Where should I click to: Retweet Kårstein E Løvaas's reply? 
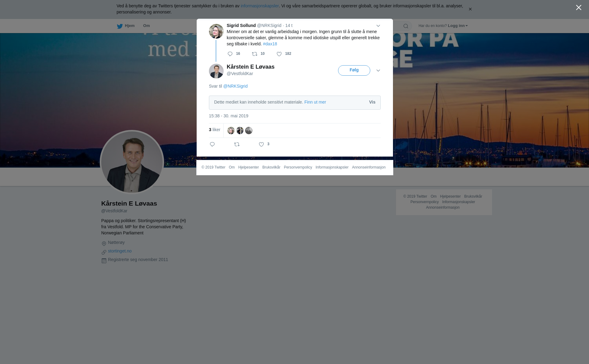pyautogui.click(x=237, y=144)
